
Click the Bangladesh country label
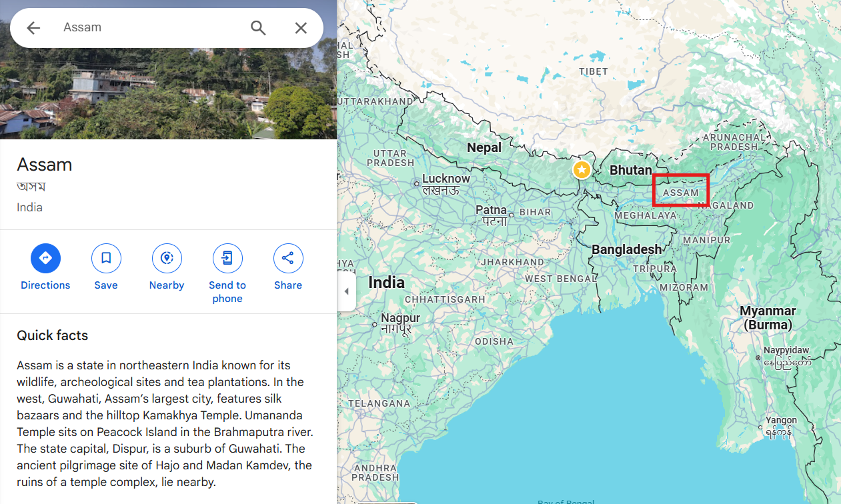(627, 249)
